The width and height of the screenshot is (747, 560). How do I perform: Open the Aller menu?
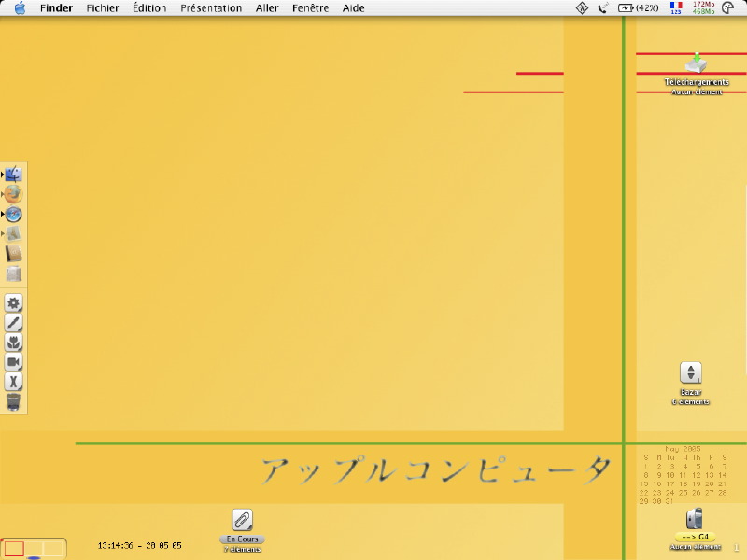[267, 8]
